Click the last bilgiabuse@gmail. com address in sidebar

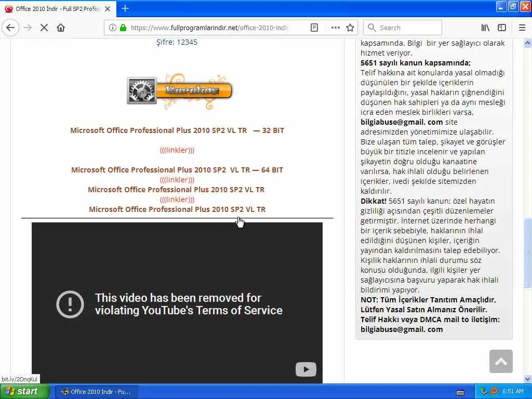pyautogui.click(x=402, y=329)
